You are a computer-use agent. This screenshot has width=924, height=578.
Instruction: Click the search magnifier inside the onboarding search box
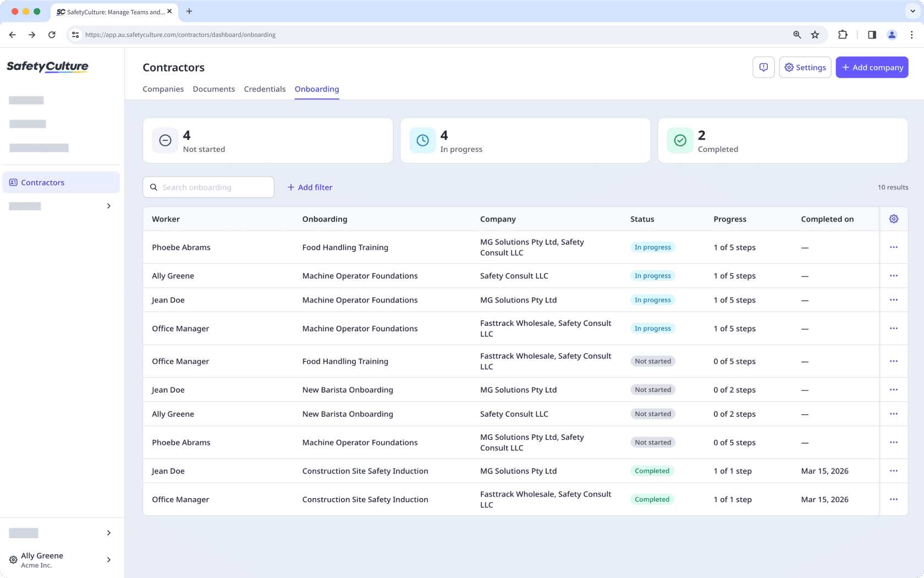[x=153, y=187]
